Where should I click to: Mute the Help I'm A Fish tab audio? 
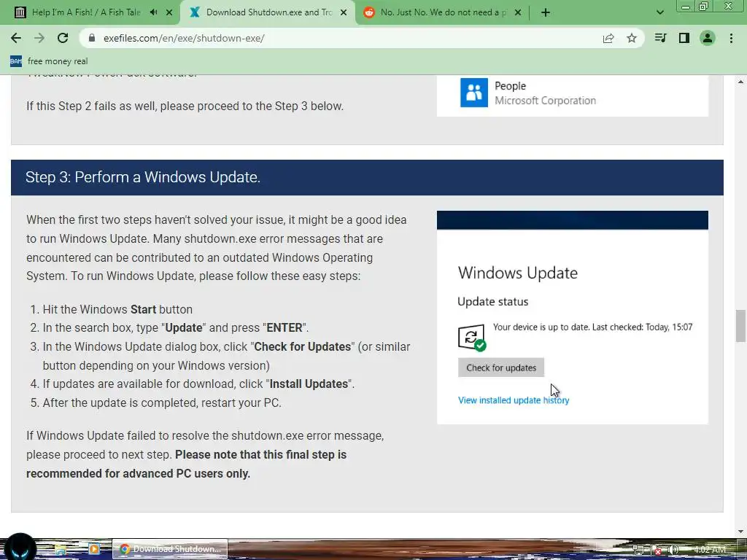(x=153, y=12)
